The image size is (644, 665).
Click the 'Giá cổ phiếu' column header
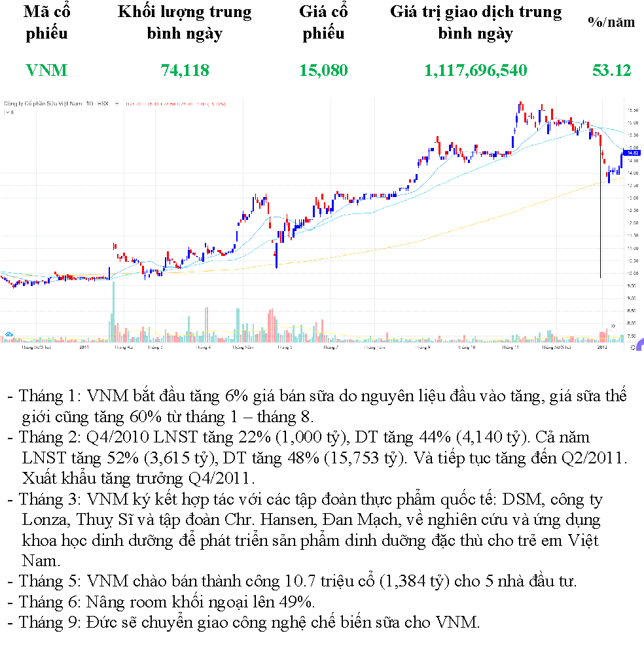click(323, 22)
